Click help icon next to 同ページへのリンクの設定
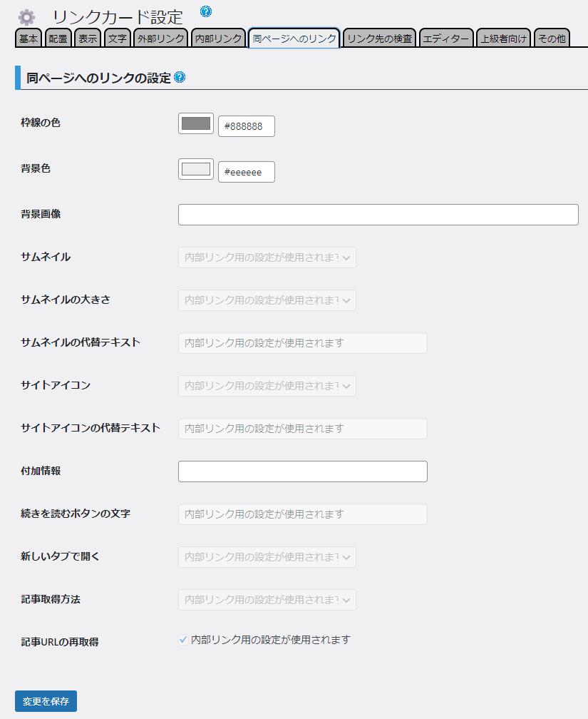588x719 pixels. point(180,77)
